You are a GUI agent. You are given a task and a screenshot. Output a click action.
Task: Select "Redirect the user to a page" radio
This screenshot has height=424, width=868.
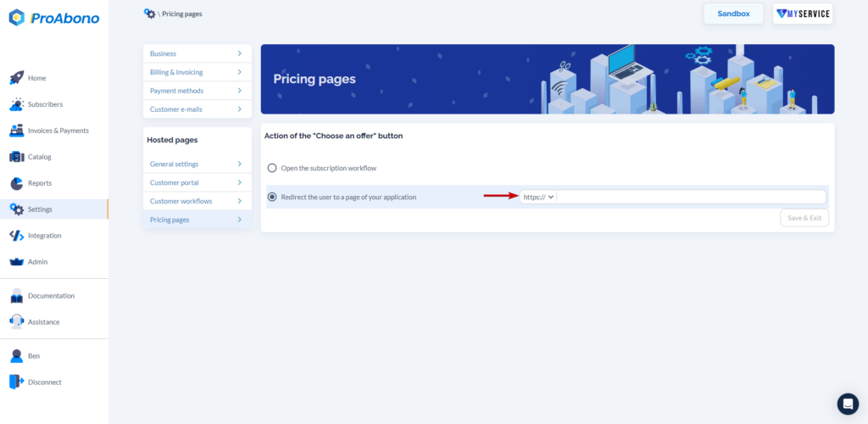(272, 197)
